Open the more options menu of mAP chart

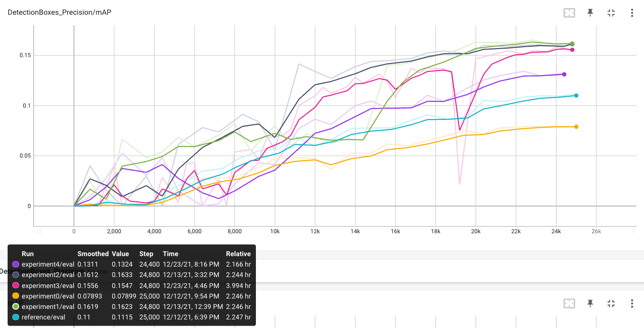(632, 13)
